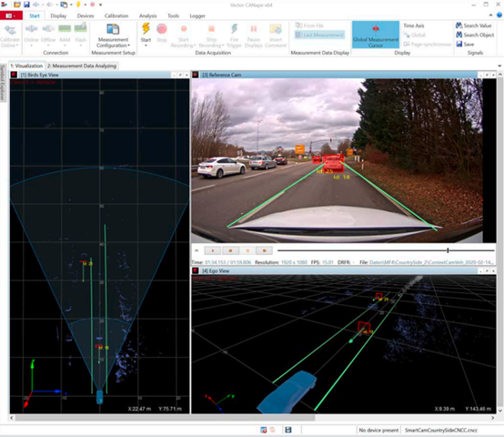Open the Symbol Explorer side panel

[3, 82]
